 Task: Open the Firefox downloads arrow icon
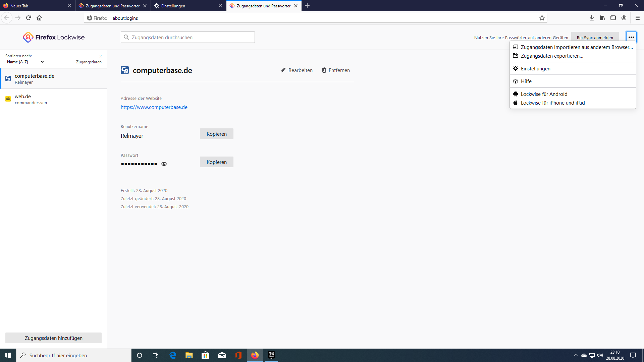[x=592, y=18]
